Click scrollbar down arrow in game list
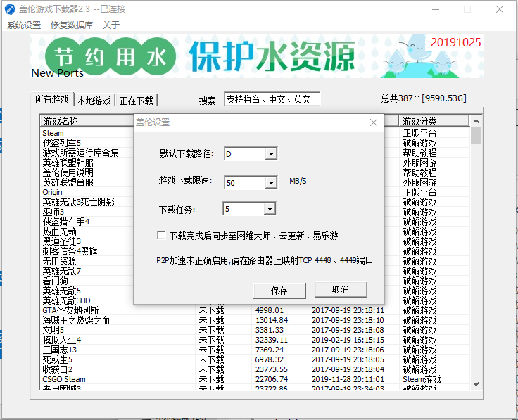The image size is (518, 420). point(476,384)
